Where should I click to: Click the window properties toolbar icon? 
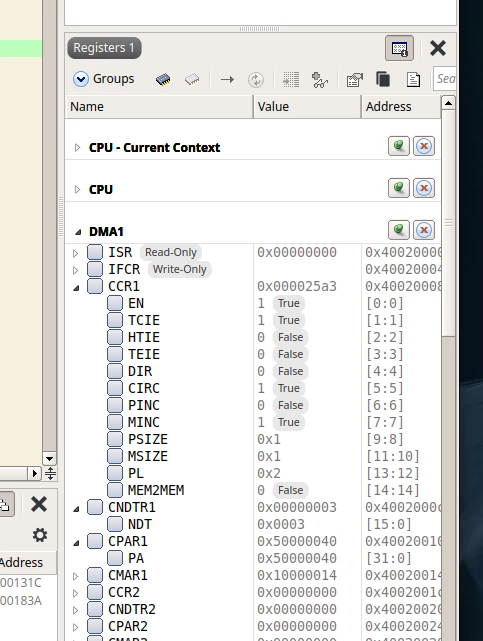click(x=354, y=79)
